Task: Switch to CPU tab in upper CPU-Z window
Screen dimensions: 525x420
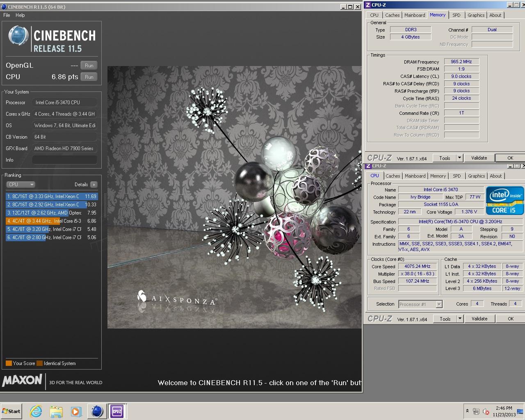Action: click(x=374, y=15)
